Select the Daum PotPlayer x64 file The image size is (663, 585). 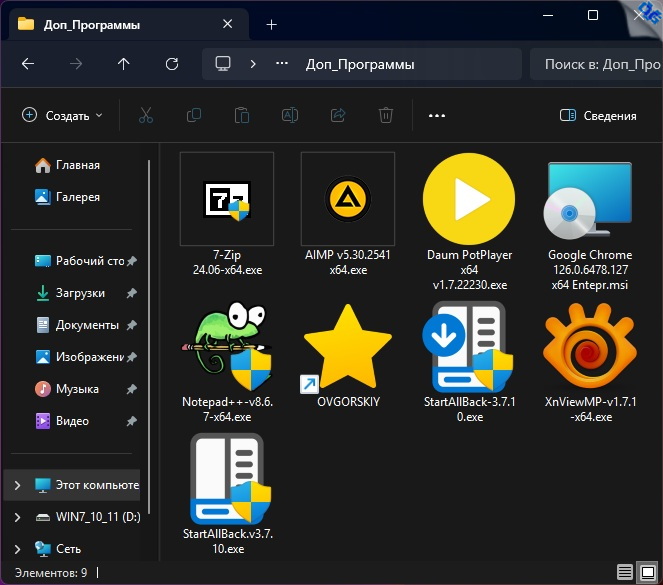(x=468, y=199)
